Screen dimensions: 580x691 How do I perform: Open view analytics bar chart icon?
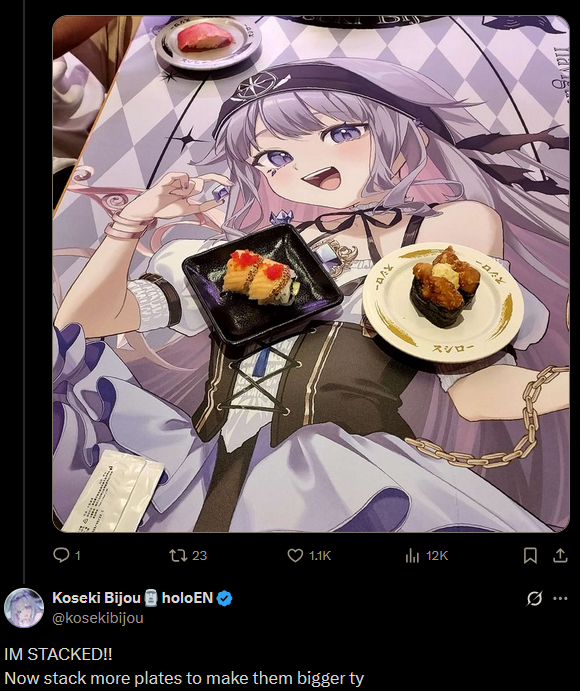coord(412,556)
